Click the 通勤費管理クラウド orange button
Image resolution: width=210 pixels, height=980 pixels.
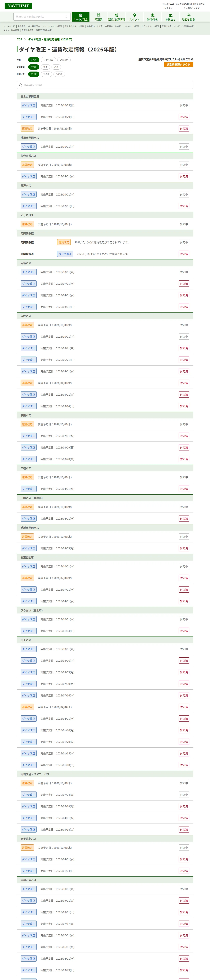(x=178, y=65)
